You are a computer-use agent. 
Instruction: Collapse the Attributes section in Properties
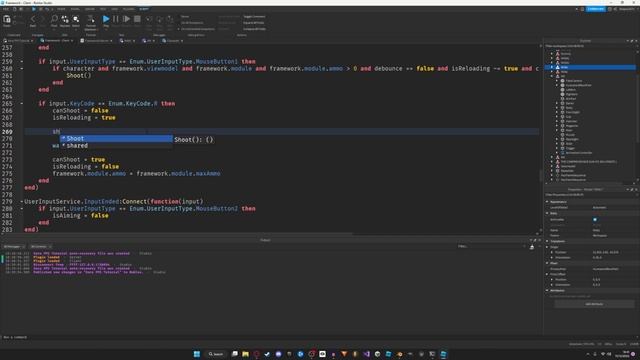tap(547, 291)
